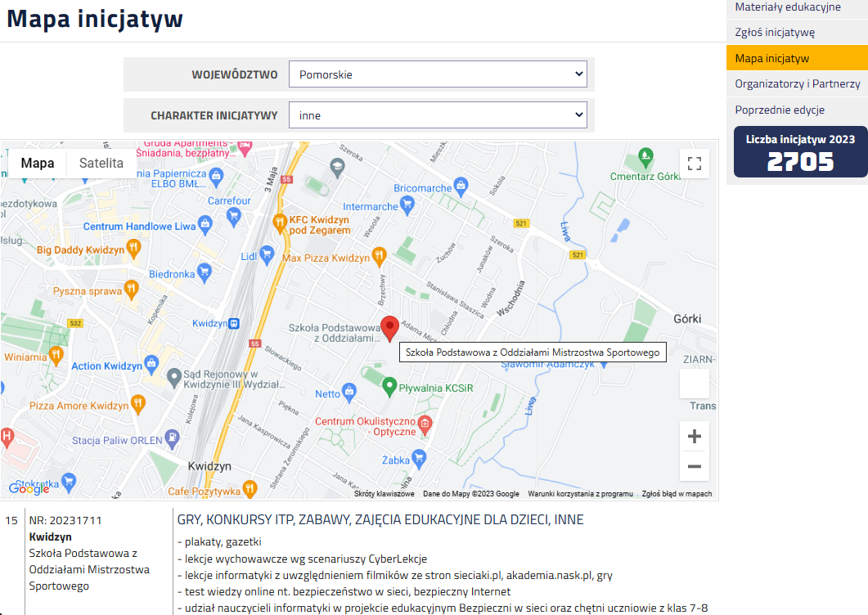Click the Winiarnia restaurant pin
Image resolution: width=868 pixels, height=615 pixels.
(x=56, y=356)
